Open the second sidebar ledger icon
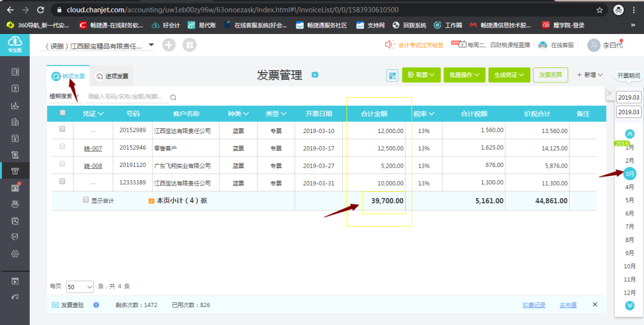Image resolution: width=644 pixels, height=325 pixels. point(15,89)
